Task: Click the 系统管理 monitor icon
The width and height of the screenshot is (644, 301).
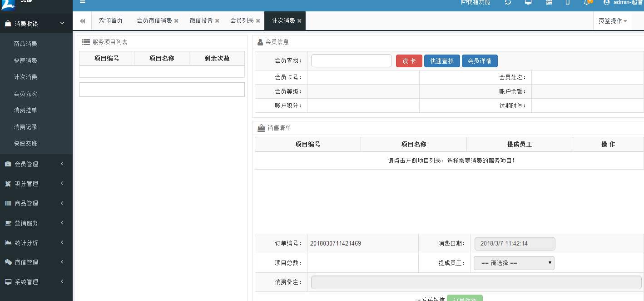Action: pos(8,282)
